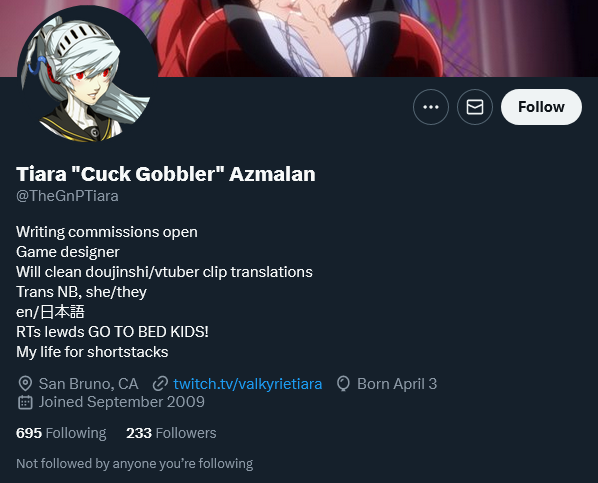Open the round profile avatar picture
This screenshot has height=483, width=598.
(87, 76)
